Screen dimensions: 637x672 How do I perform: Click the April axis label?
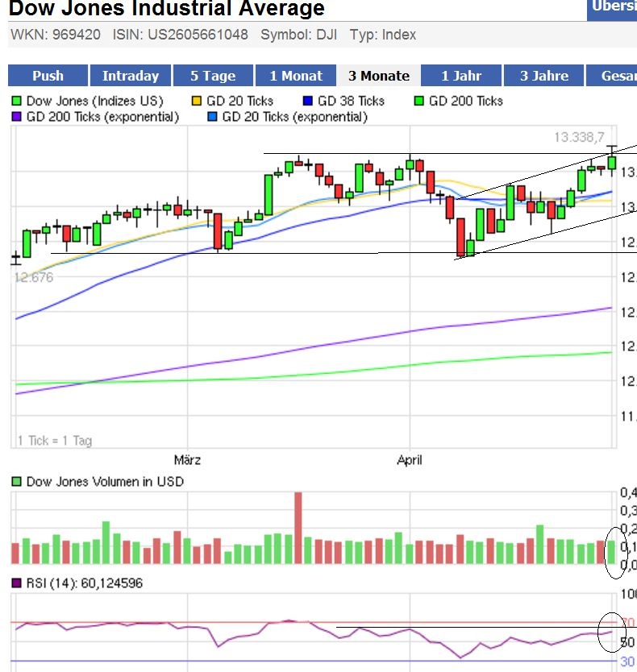[x=410, y=460]
